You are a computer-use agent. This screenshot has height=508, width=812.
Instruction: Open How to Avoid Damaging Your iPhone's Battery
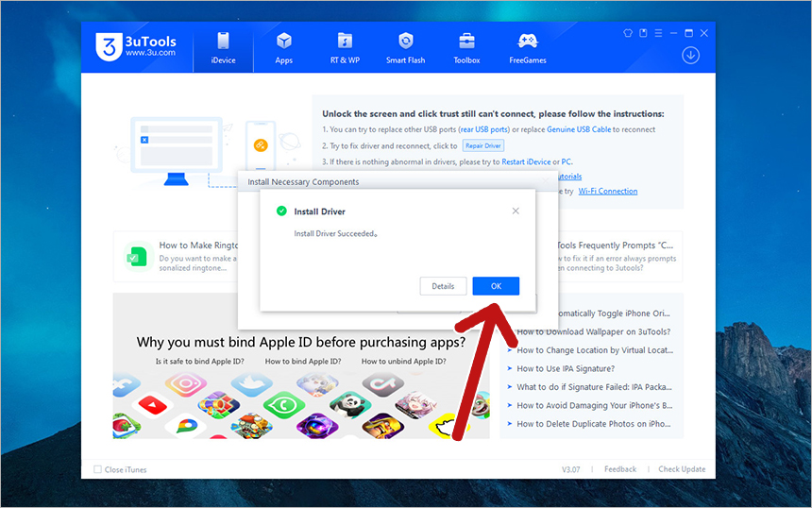pos(595,405)
